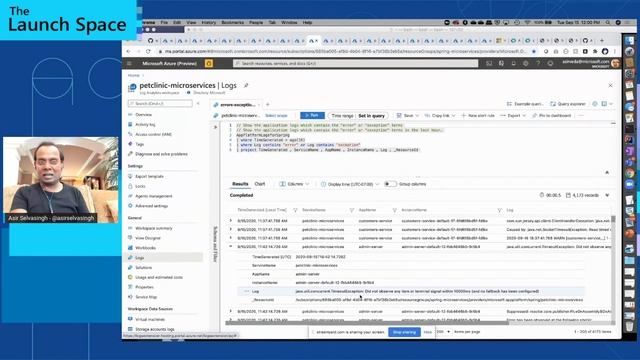Click Select scope link
Viewport: 640px width, 360px height.
click(x=276, y=116)
